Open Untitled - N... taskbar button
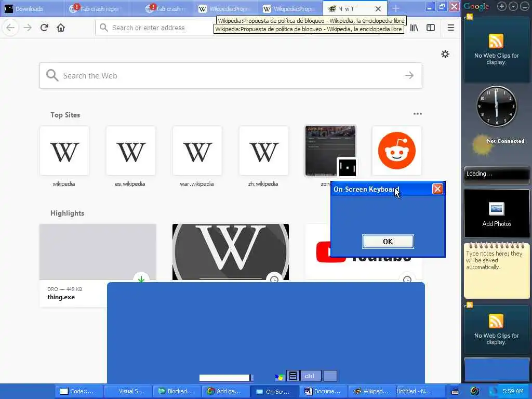Screen dimensions: 532x399 (421, 391)
